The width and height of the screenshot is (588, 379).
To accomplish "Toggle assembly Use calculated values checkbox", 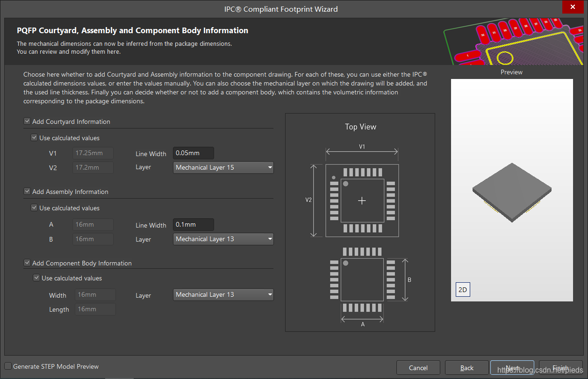I will (34, 208).
